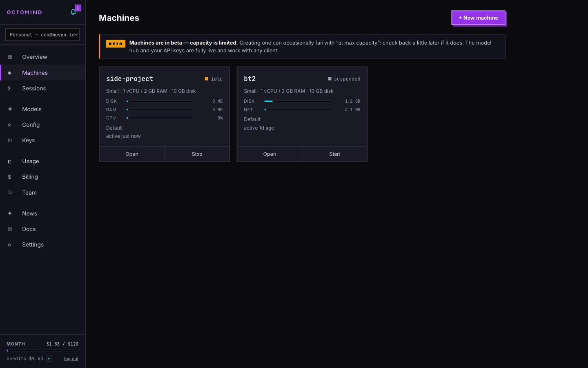Click the gray suspended status indicator
The image size is (588, 368).
click(x=330, y=79)
